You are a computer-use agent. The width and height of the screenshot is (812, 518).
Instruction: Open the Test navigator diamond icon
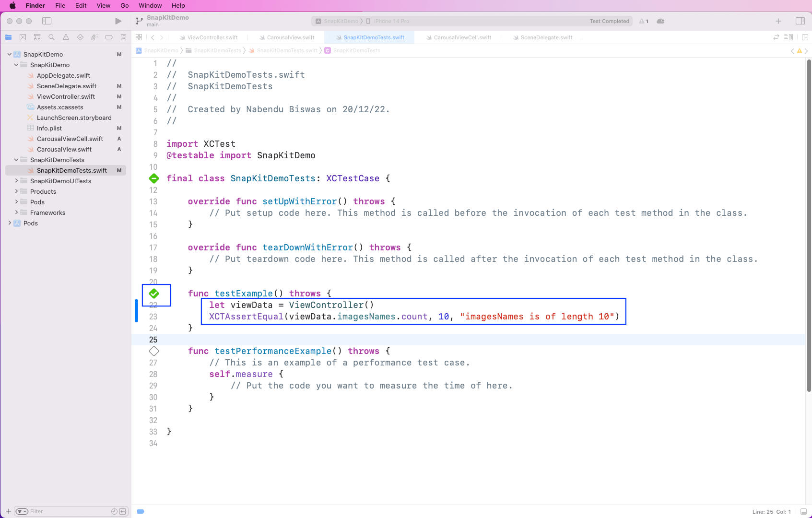pyautogui.click(x=80, y=37)
